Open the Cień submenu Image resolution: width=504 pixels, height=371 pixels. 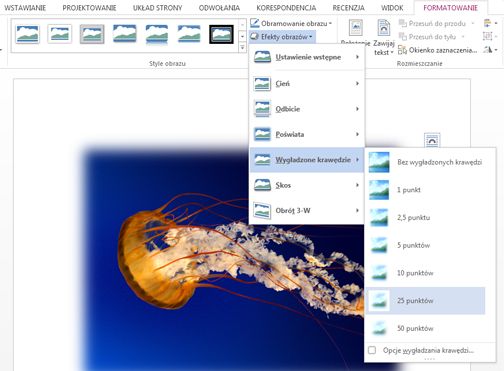pos(306,83)
